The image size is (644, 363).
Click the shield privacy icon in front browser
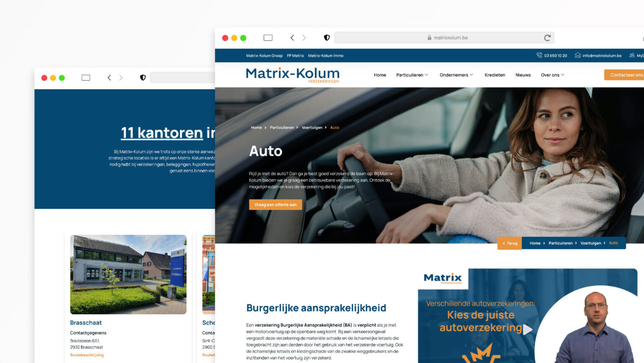point(327,38)
